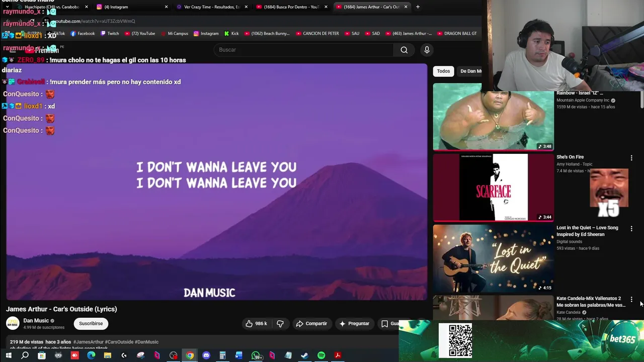Image resolution: width=644 pixels, height=362 pixels.
Task: Open options menu for Lost in the Quiet
Action: pos(631,228)
